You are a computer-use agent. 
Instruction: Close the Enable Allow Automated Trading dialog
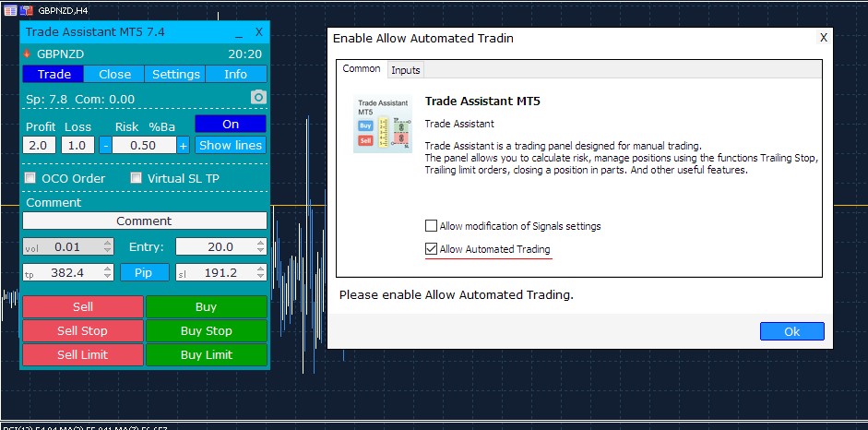(x=823, y=38)
